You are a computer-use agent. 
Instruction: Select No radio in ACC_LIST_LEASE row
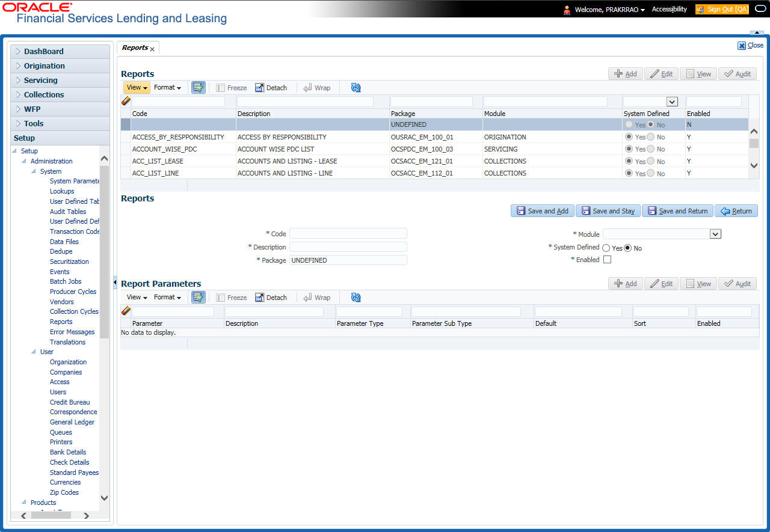point(650,161)
